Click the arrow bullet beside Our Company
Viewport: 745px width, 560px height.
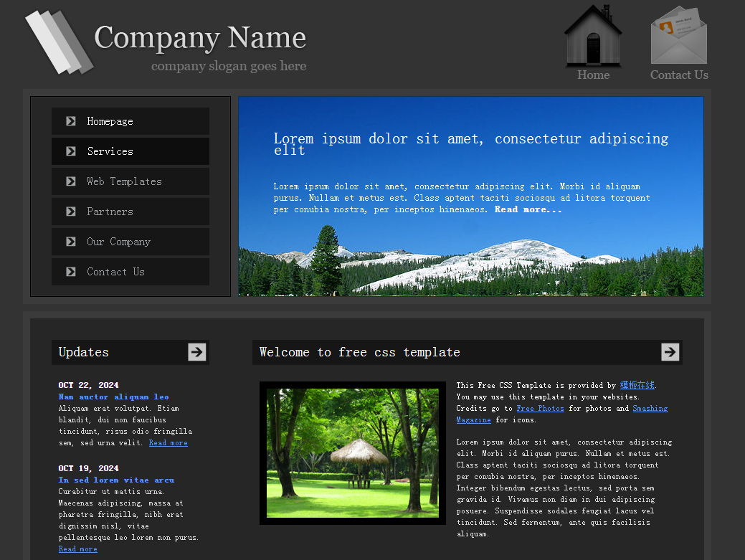[x=71, y=242]
